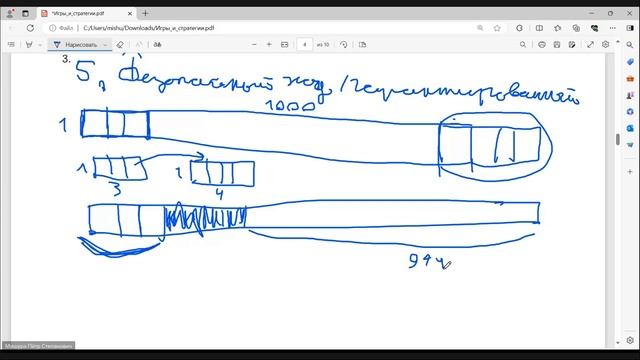Open the browser profile icon
The width and height of the screenshot is (640, 360).
(10, 13)
